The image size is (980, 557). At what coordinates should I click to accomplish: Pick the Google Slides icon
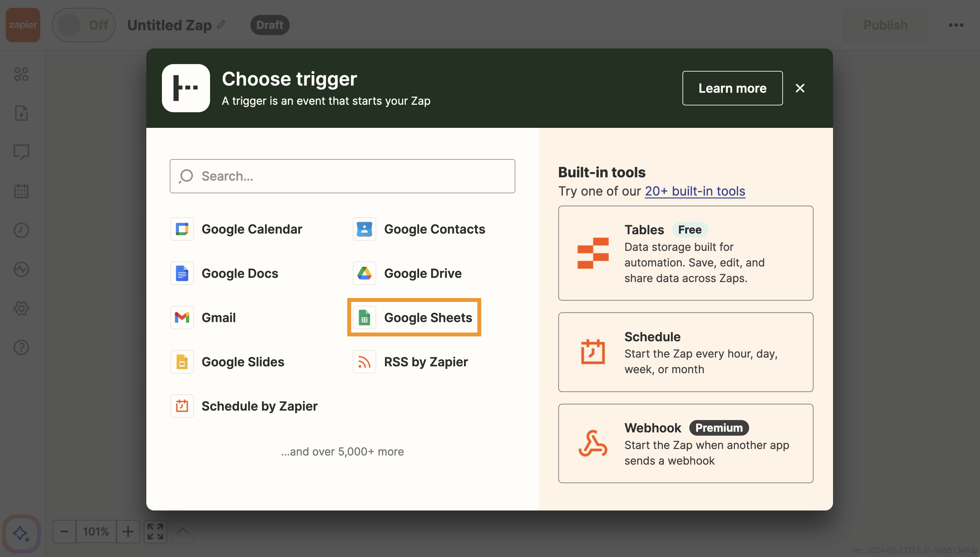(182, 362)
